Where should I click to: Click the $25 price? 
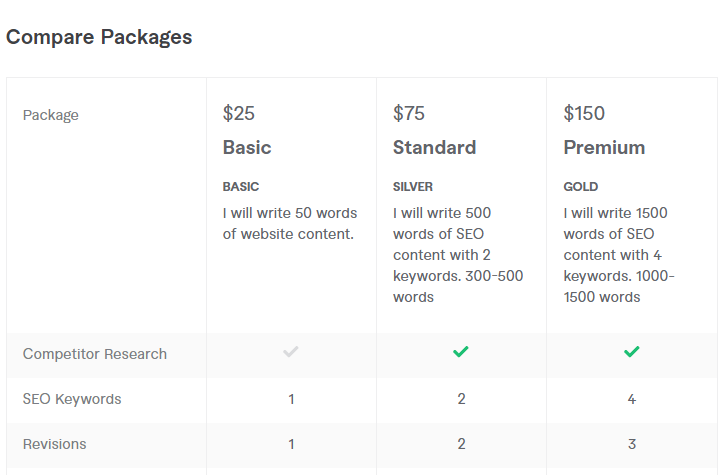[239, 113]
